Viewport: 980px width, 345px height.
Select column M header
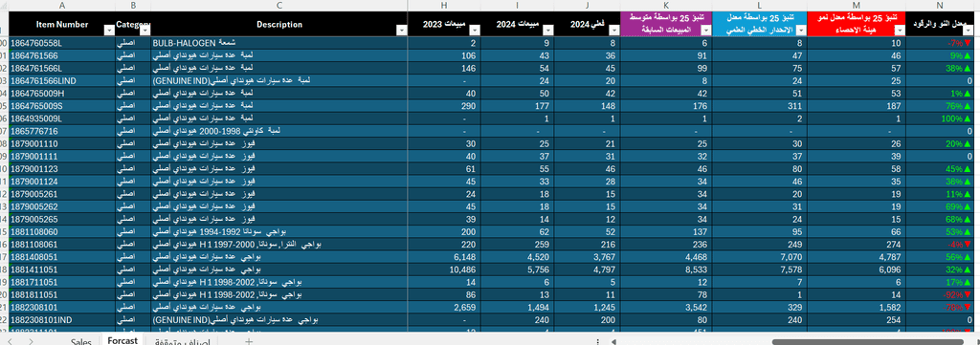[x=857, y=6]
